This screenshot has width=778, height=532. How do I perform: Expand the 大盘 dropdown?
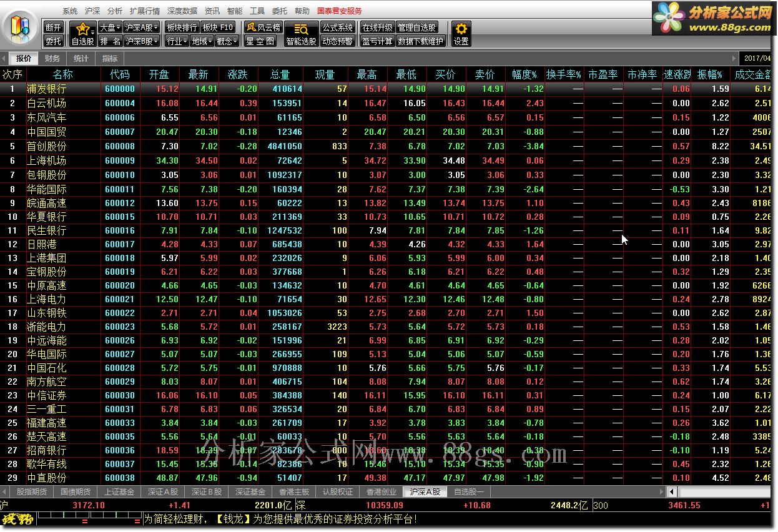[109, 27]
